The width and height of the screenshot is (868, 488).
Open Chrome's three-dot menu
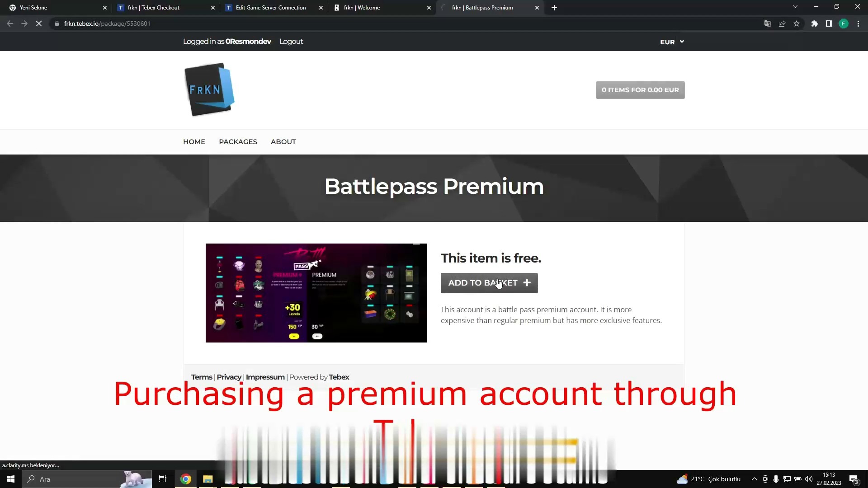858,23
